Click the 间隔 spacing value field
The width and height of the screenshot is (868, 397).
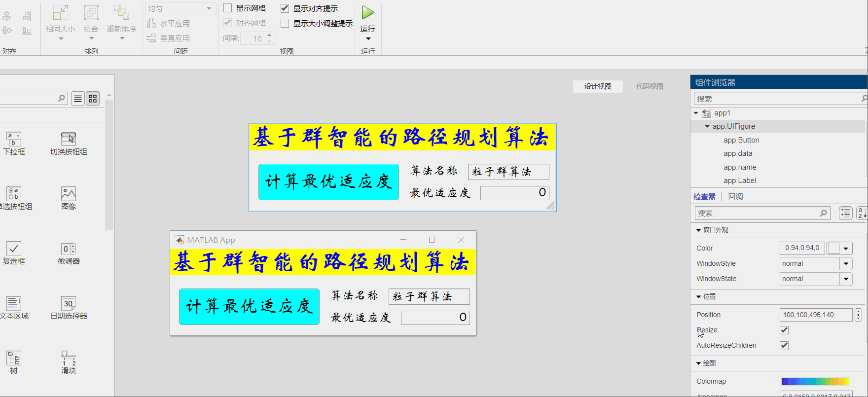click(x=253, y=38)
